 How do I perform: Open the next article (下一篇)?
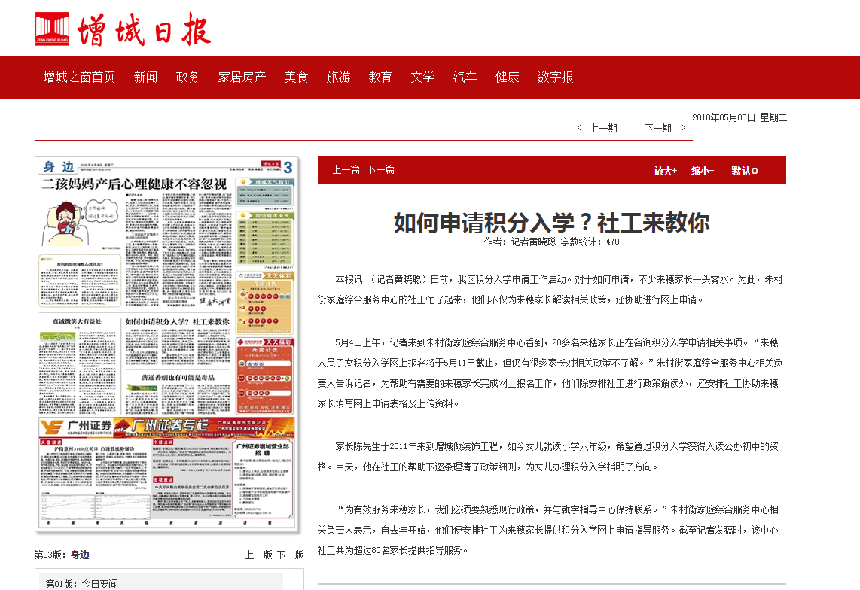381,170
